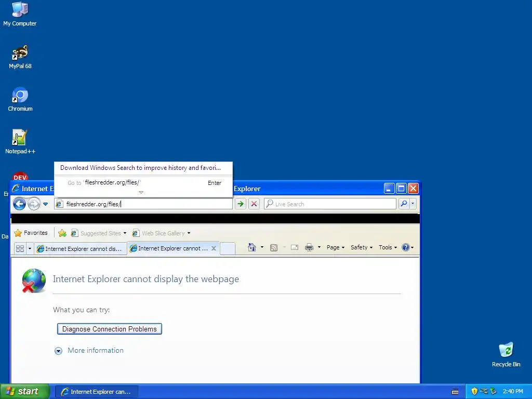532x399 pixels.
Task: Click the Start button
Action: point(25,391)
